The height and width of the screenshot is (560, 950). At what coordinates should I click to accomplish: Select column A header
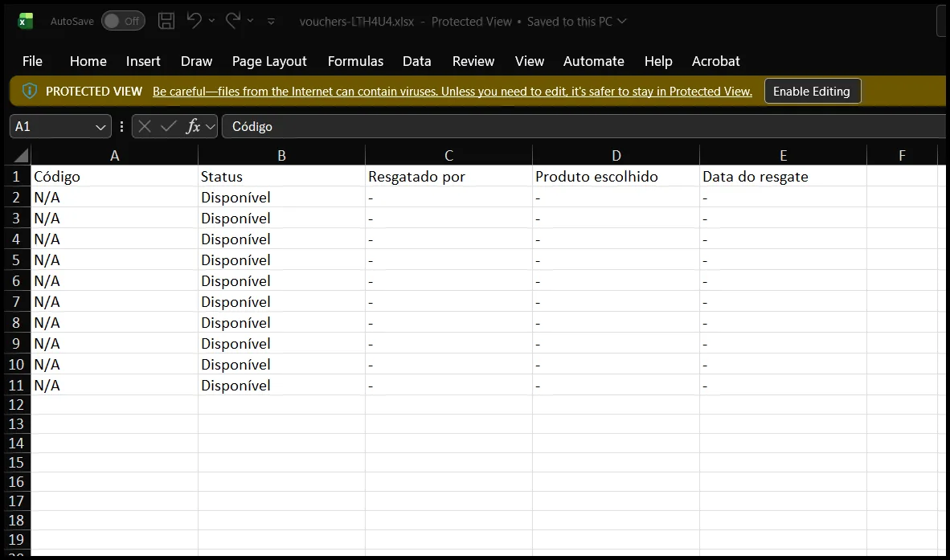(114, 156)
